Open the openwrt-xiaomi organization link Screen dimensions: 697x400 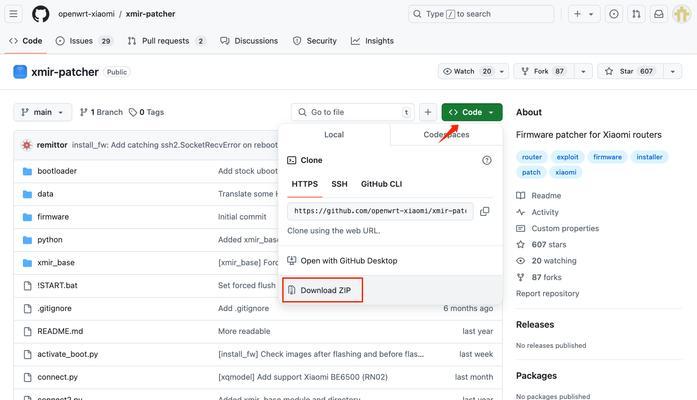tap(86, 14)
